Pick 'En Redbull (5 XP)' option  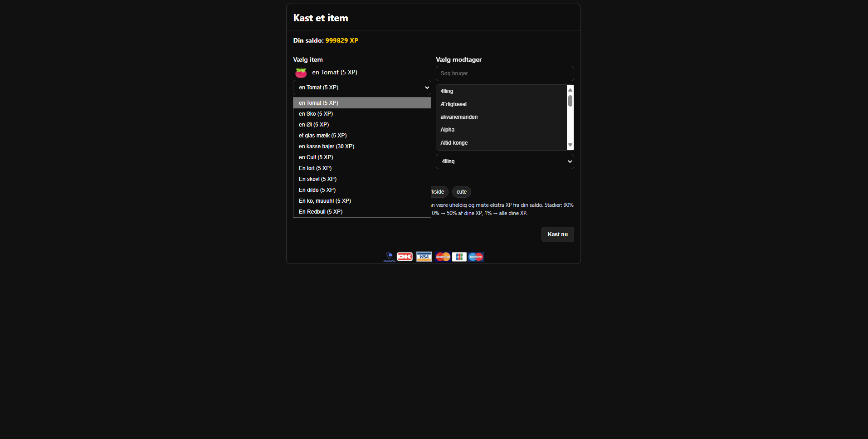321,212
